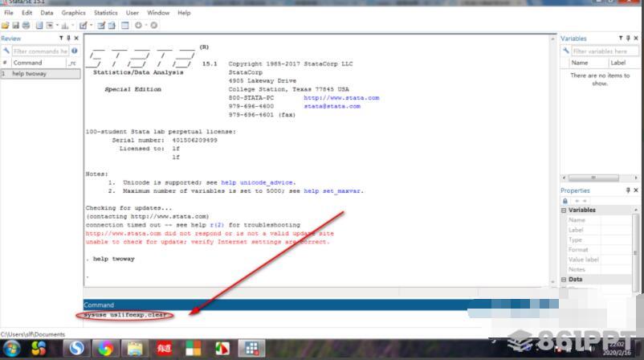Open the User menu

(x=132, y=13)
